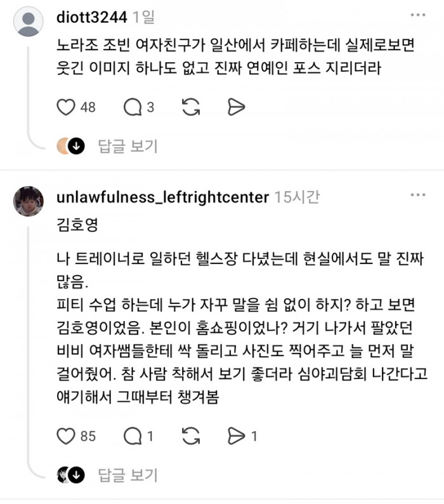Like the unlawfulness_leftrightcenter post

click(66, 436)
